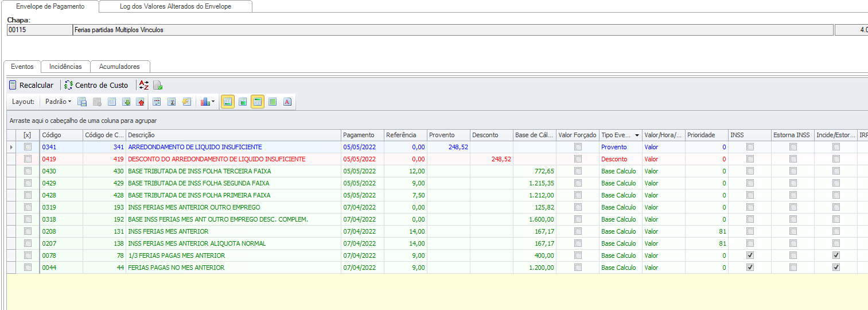
Task: Click the filter rows grid icon
Action: pos(157,102)
